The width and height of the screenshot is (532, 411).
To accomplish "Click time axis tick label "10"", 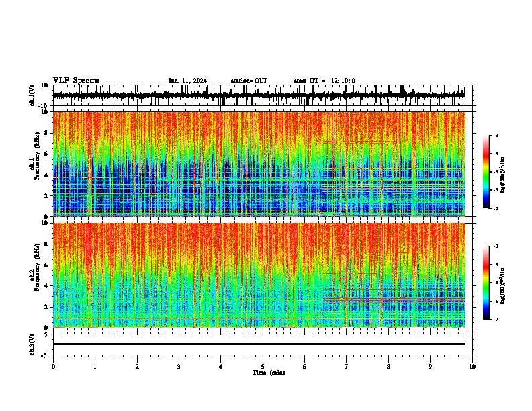I will 472,367.
